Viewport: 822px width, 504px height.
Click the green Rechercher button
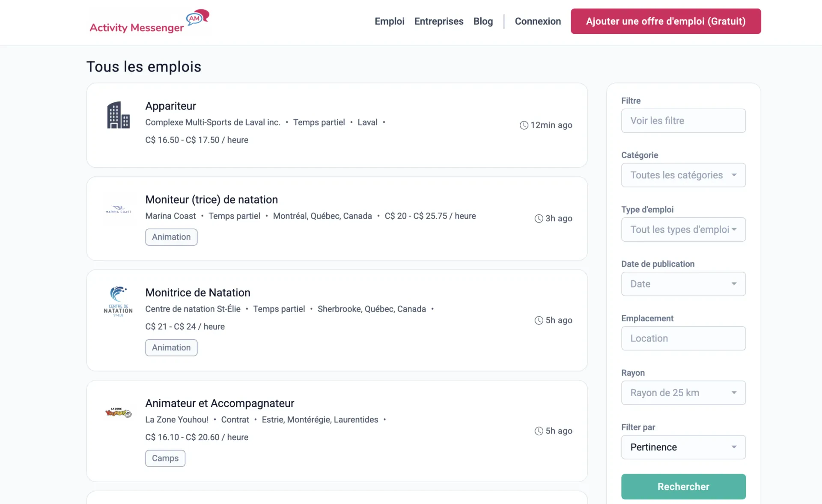tap(683, 486)
